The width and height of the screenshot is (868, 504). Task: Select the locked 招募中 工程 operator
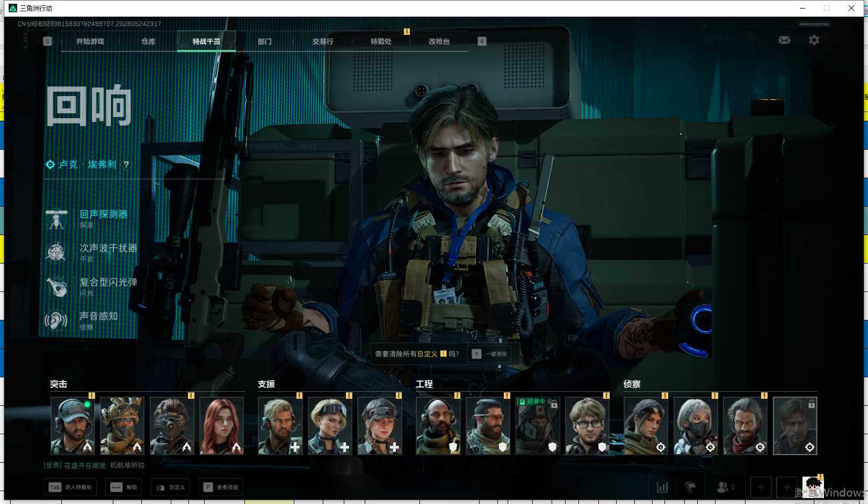coord(537,426)
